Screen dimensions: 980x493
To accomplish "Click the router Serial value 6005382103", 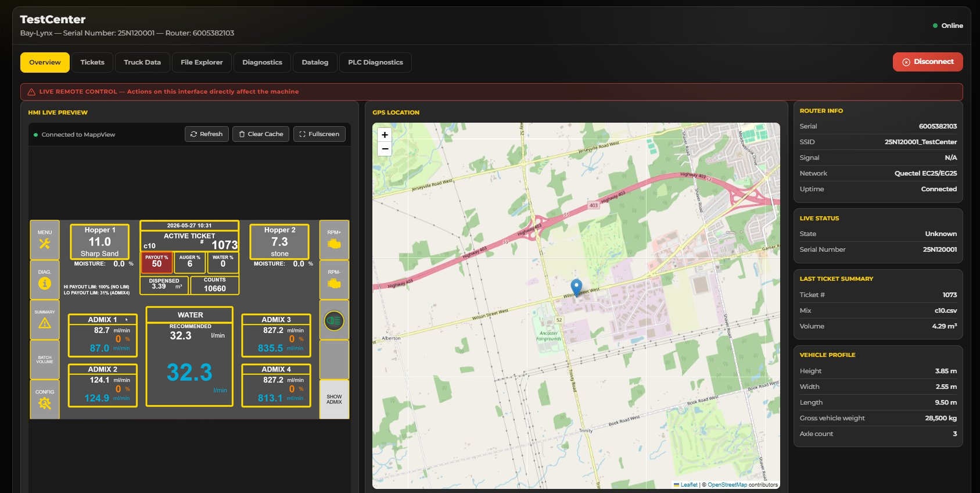I will click(938, 126).
